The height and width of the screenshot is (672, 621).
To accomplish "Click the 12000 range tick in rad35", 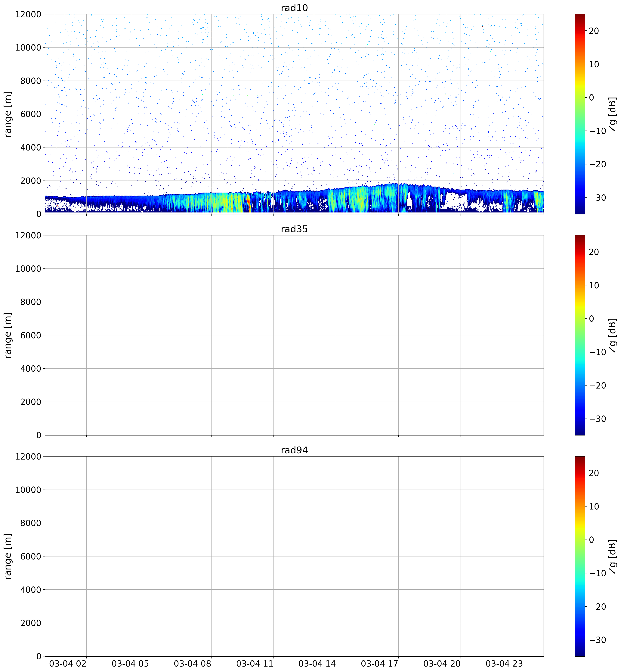I will 28,236.
